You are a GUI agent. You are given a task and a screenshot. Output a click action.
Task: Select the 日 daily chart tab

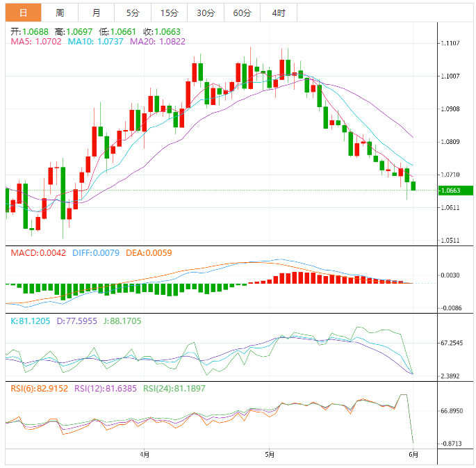pos(23,13)
